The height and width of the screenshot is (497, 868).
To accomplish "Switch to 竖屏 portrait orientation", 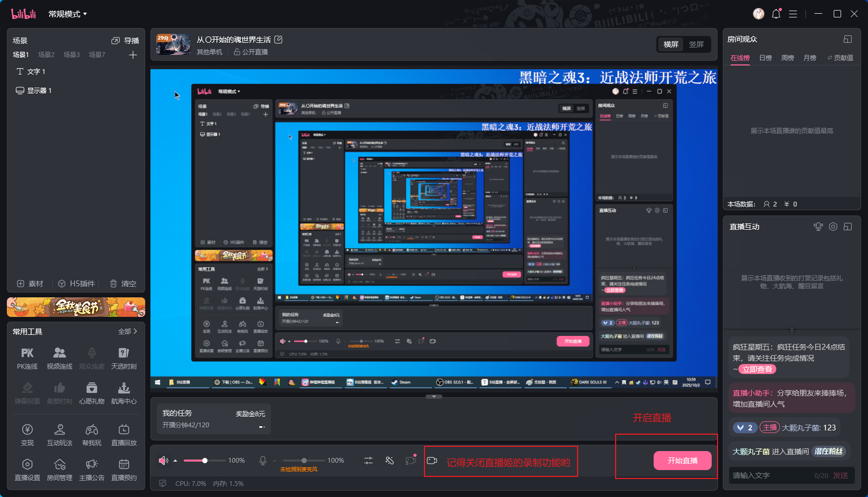I will [x=696, y=44].
